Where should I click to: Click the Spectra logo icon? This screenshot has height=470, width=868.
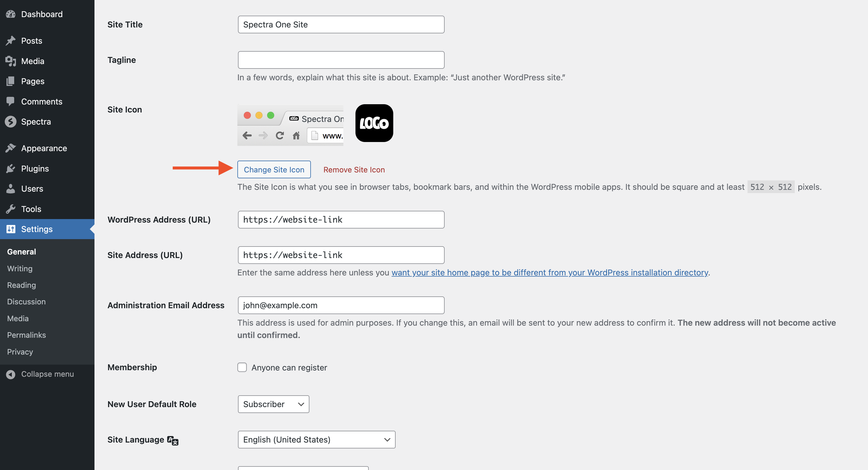[x=11, y=122]
